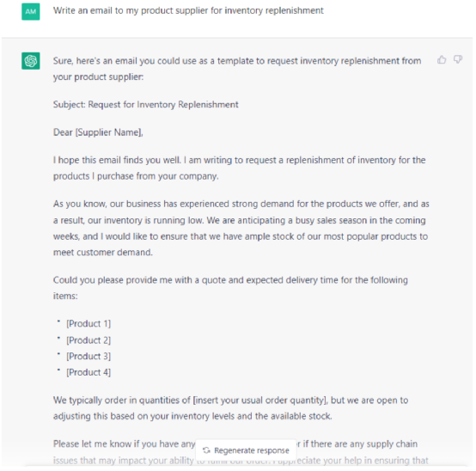Click the [Product 2] bullet item

coord(88,340)
